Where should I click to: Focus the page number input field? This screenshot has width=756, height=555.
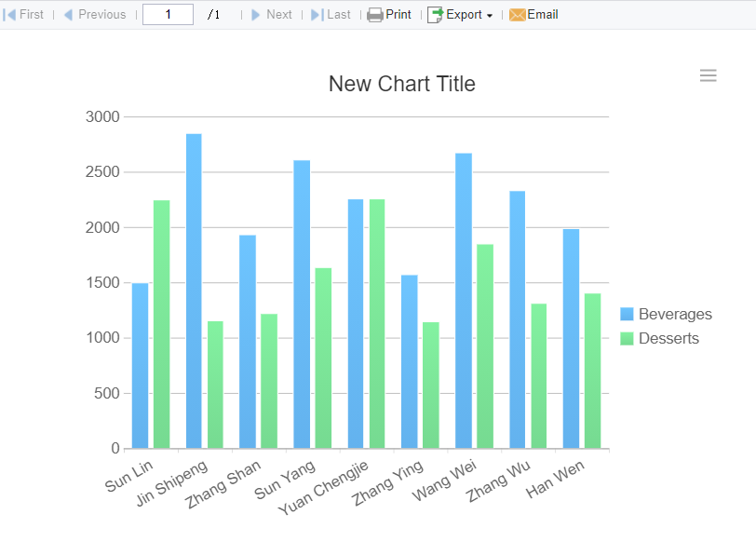(x=168, y=15)
